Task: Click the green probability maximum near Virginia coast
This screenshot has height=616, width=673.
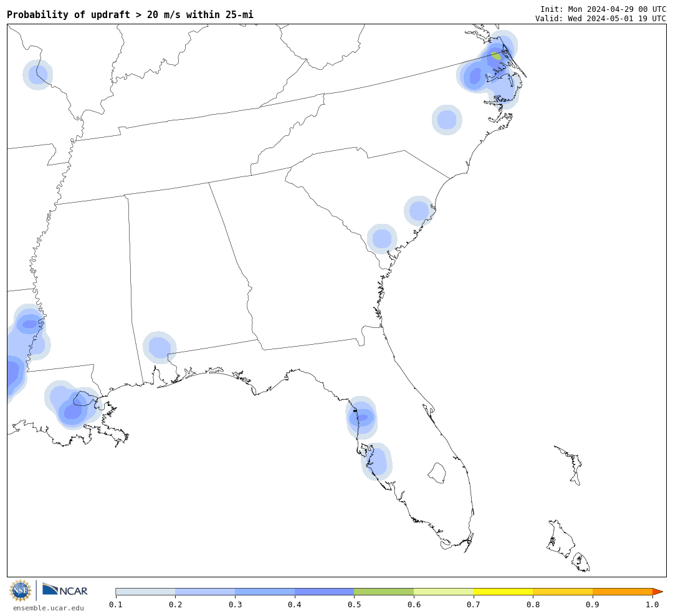Action: (496, 56)
